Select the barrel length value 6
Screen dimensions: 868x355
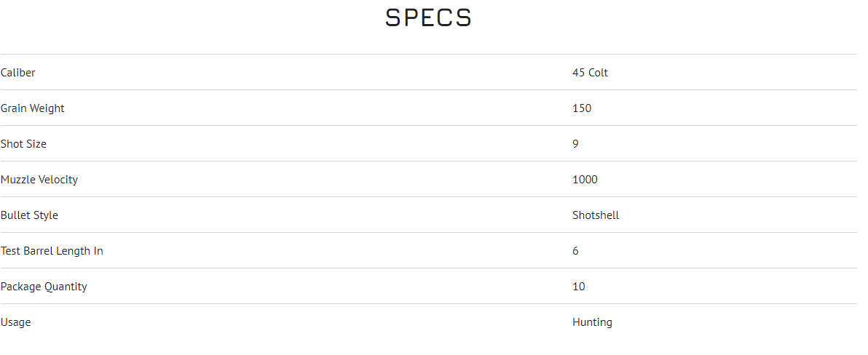(x=575, y=251)
